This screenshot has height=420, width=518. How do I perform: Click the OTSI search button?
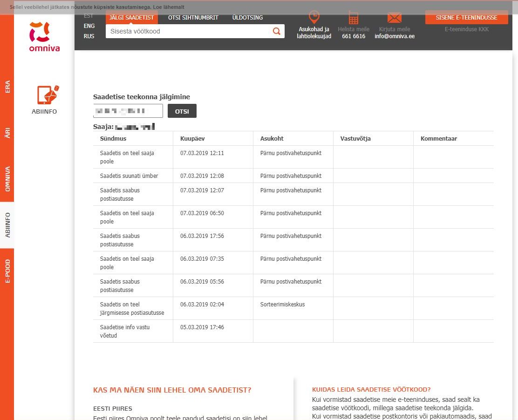coord(182,111)
